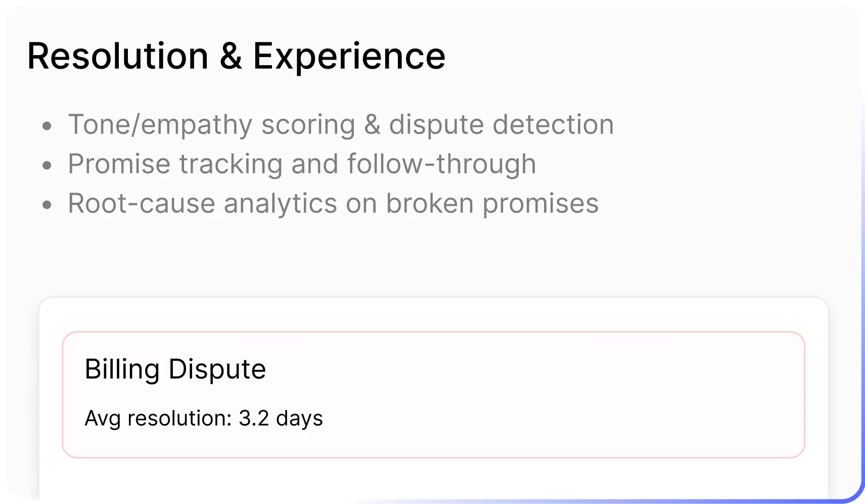Click the Promise tracking and follow-through line

point(302,164)
